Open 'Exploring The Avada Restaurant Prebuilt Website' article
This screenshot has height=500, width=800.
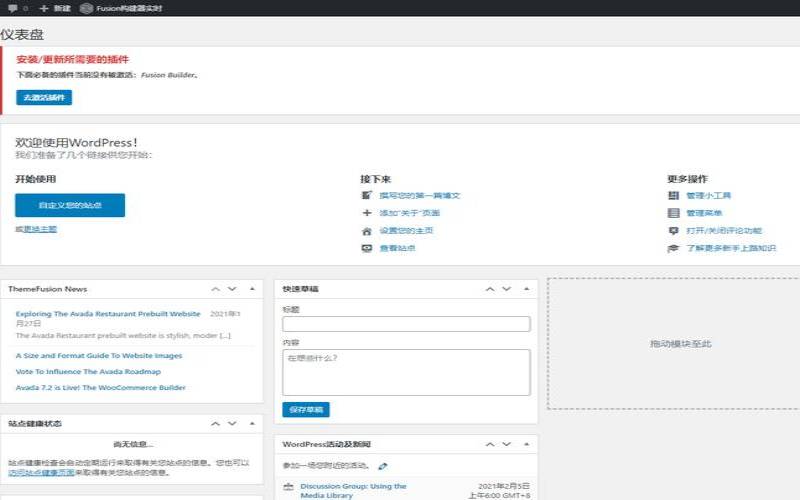tap(108, 314)
